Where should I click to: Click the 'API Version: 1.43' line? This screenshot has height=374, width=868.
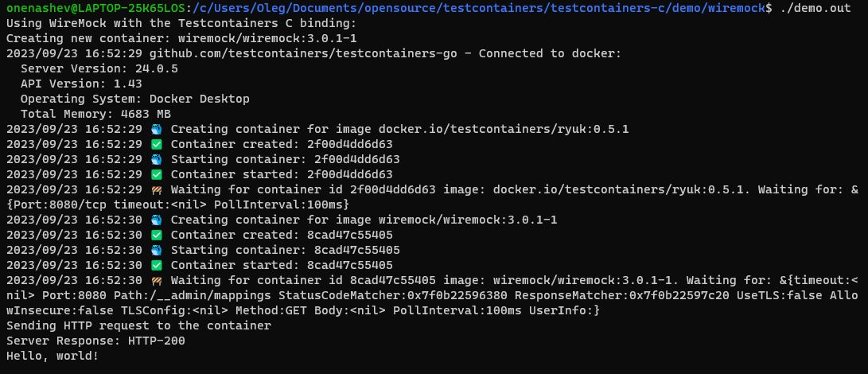(x=81, y=84)
